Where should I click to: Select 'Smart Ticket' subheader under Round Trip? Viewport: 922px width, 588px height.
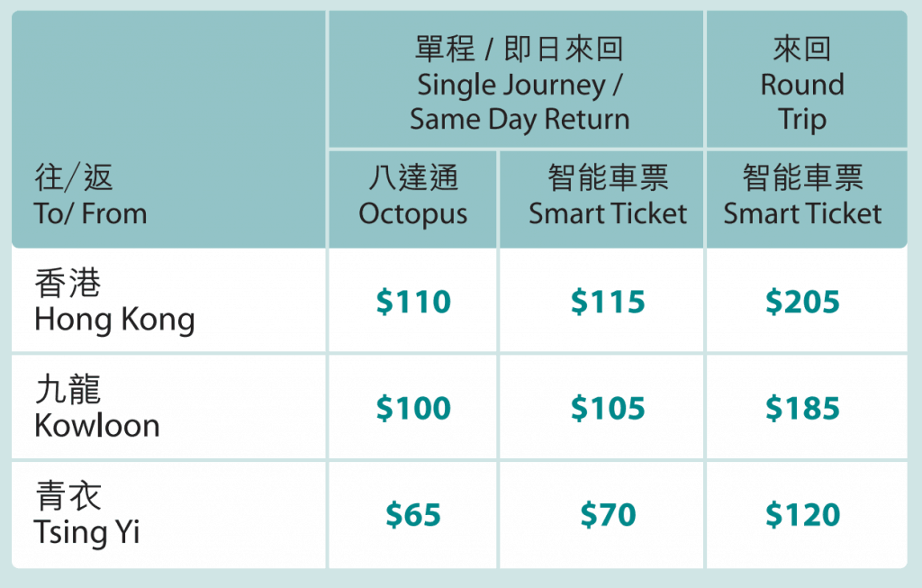(802, 214)
